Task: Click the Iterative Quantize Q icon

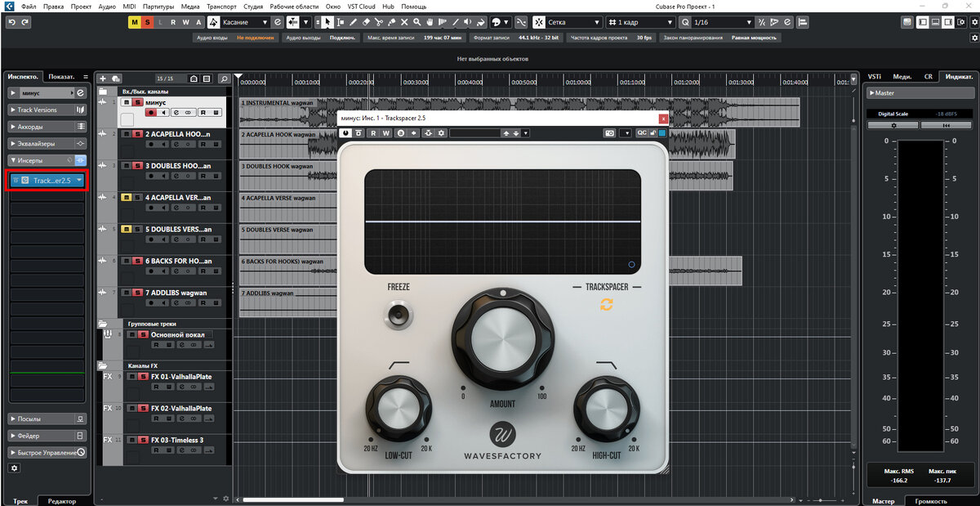Action: click(x=686, y=22)
